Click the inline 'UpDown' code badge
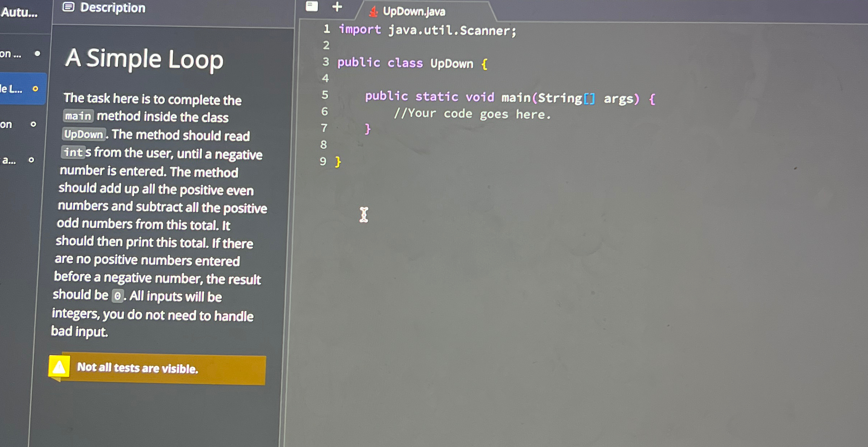This screenshot has width=868, height=447. click(83, 134)
